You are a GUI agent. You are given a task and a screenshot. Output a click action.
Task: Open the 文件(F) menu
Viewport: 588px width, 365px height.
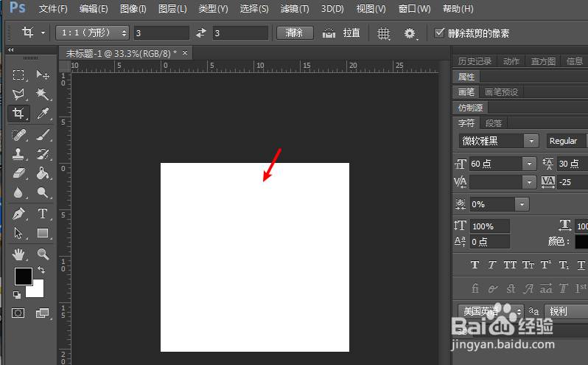53,9
